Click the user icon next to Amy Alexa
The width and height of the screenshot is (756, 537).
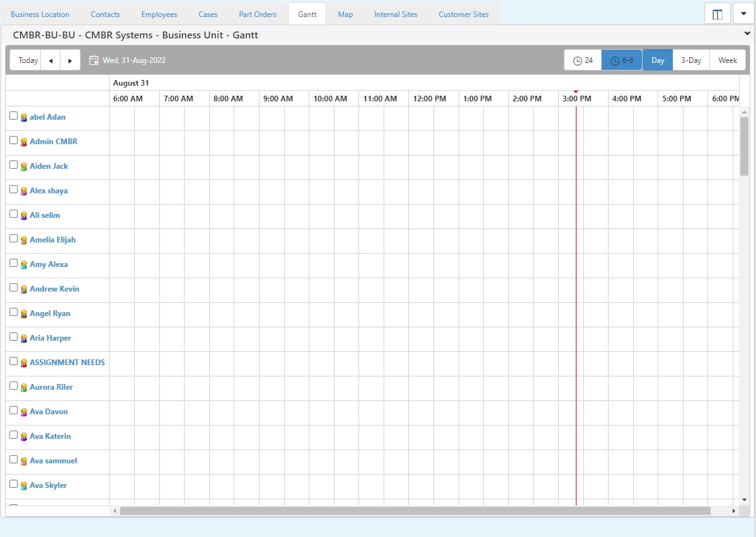[24, 265]
